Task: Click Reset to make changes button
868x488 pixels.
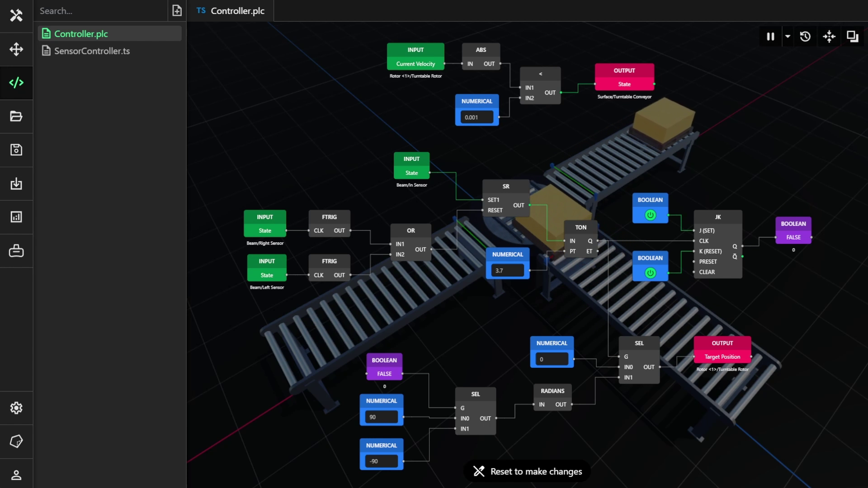Action: (527, 471)
